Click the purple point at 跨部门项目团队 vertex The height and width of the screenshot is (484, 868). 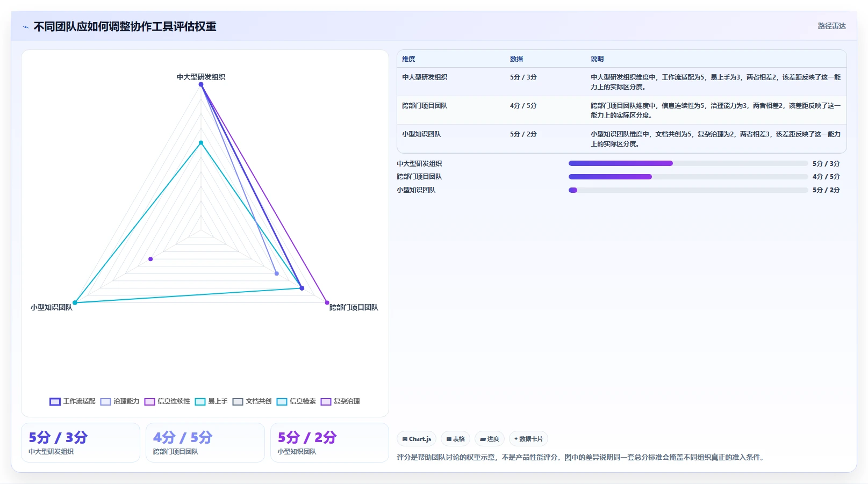(327, 302)
